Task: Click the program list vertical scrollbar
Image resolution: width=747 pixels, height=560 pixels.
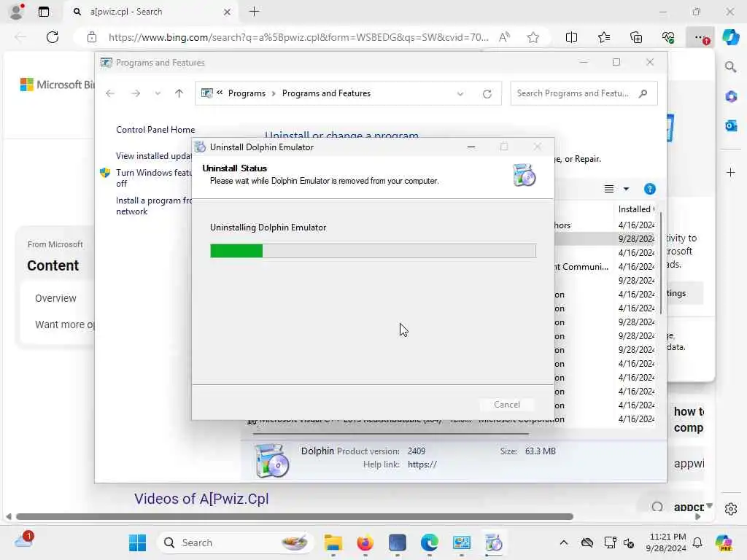Action: coord(660,262)
